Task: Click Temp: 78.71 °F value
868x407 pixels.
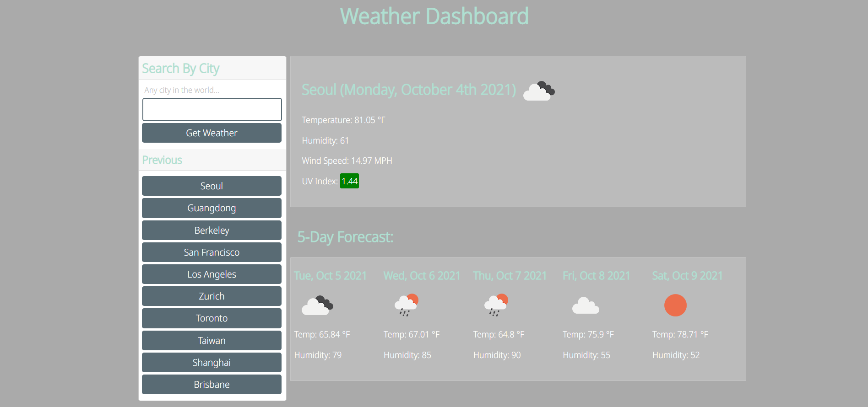Action: pos(680,335)
